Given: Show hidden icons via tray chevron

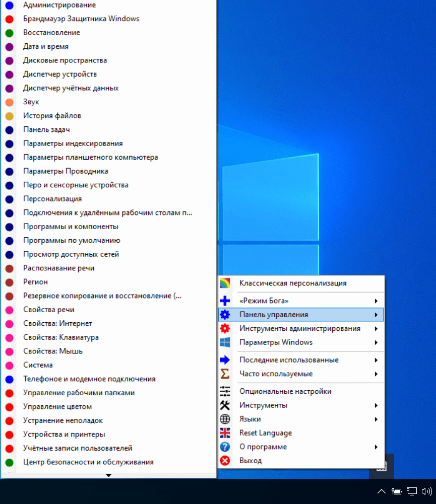Looking at the screenshot, I should click(x=381, y=491).
